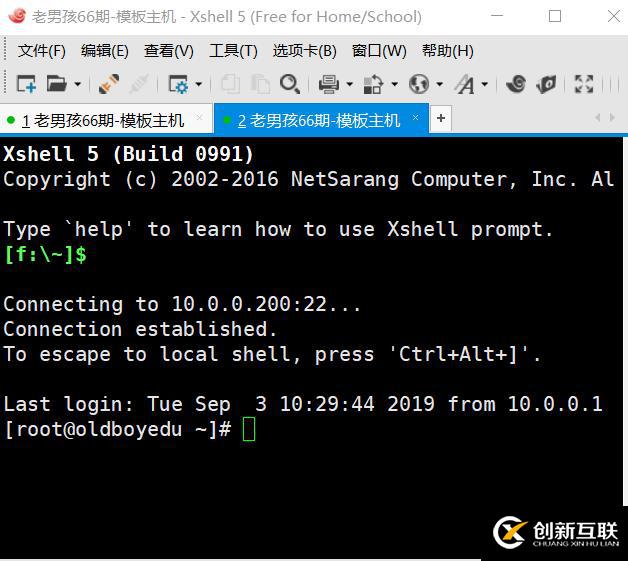This screenshot has height=561, width=628.
Task: Click the New session icon
Action: (x=26, y=84)
